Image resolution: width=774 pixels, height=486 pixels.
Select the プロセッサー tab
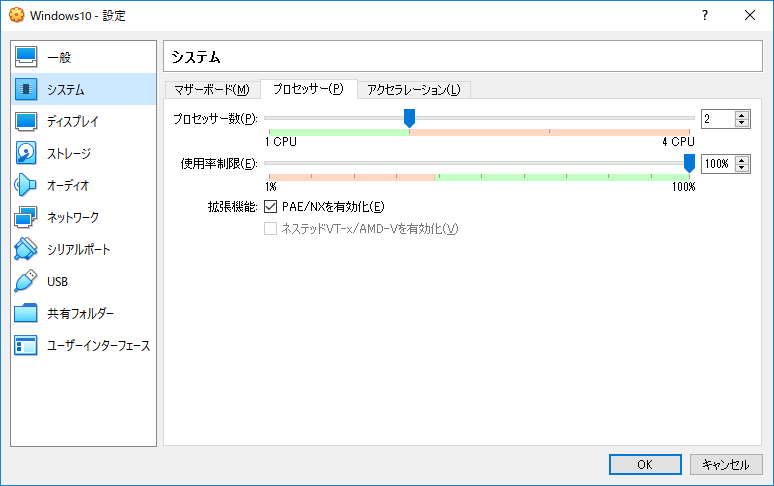[x=309, y=89]
